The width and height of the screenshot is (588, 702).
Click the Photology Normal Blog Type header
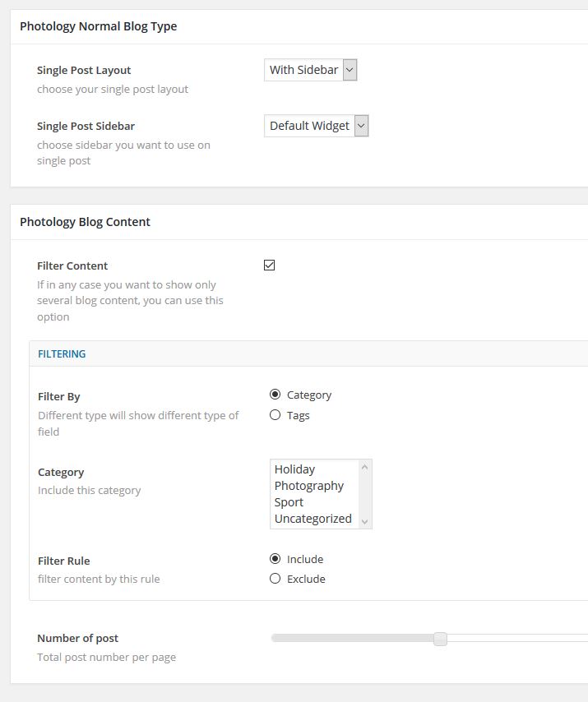99,26
